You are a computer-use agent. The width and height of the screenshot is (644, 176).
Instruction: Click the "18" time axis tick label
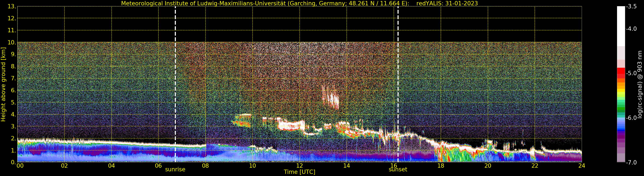(x=441, y=166)
